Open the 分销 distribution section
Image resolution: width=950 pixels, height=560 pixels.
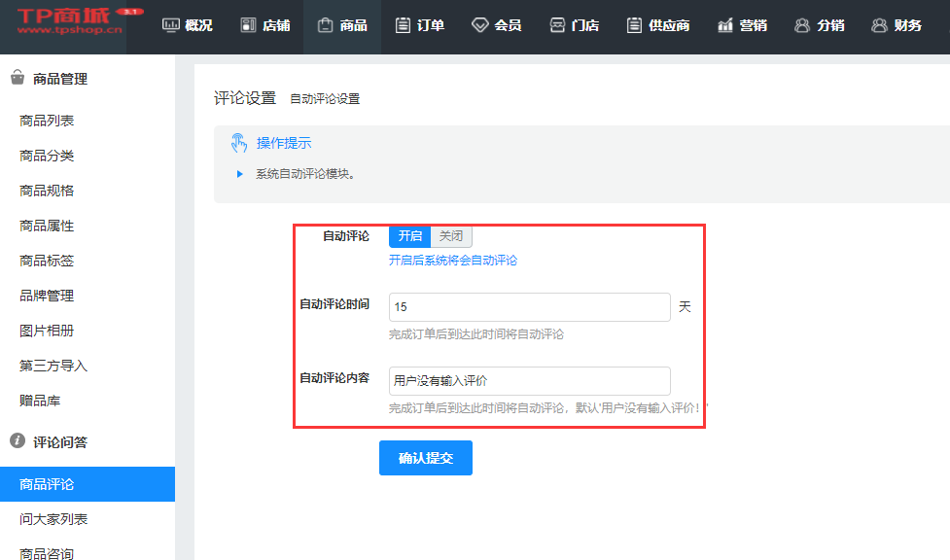[819, 26]
